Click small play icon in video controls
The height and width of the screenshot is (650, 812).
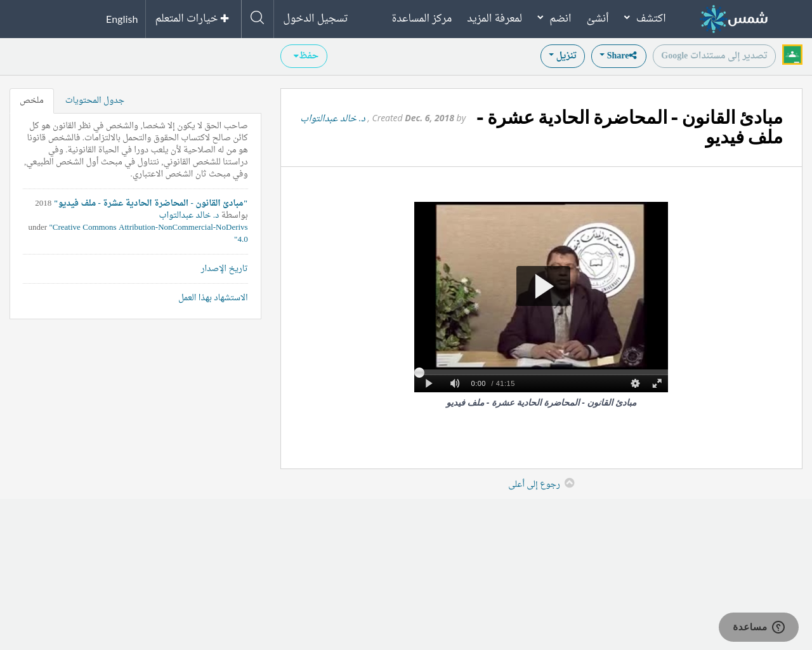(x=429, y=383)
